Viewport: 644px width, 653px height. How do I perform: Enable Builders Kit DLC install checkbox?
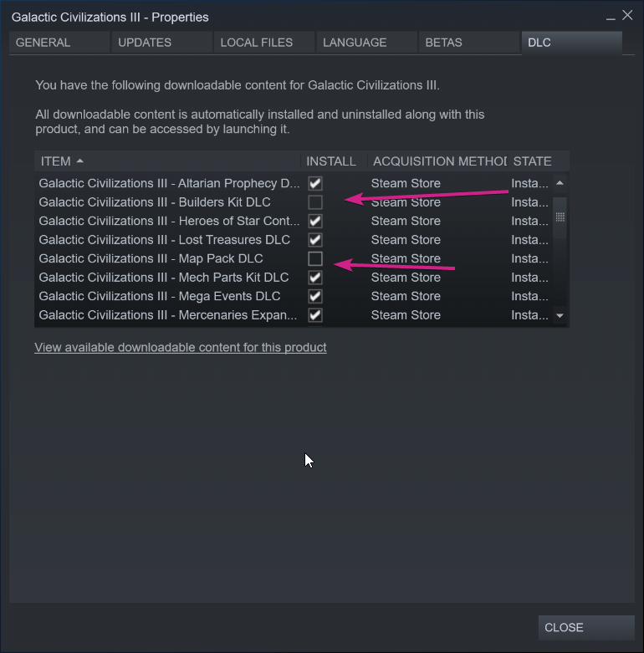(315, 202)
